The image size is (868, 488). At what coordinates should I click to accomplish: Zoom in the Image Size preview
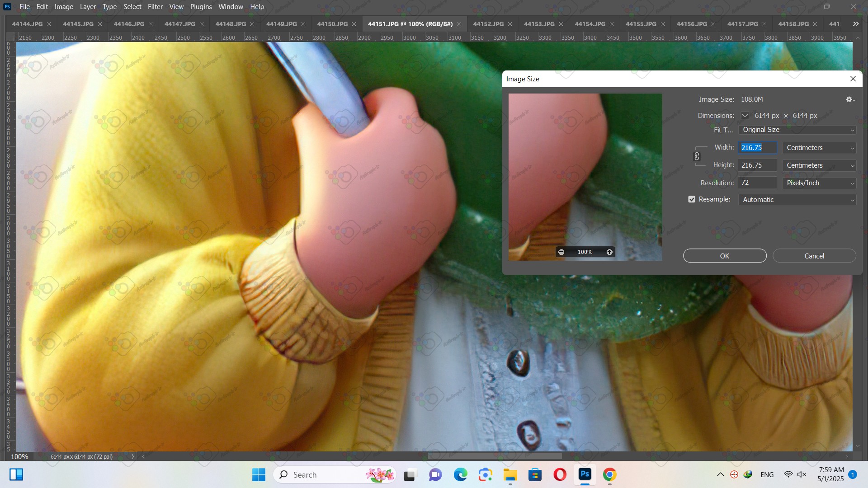click(x=609, y=252)
